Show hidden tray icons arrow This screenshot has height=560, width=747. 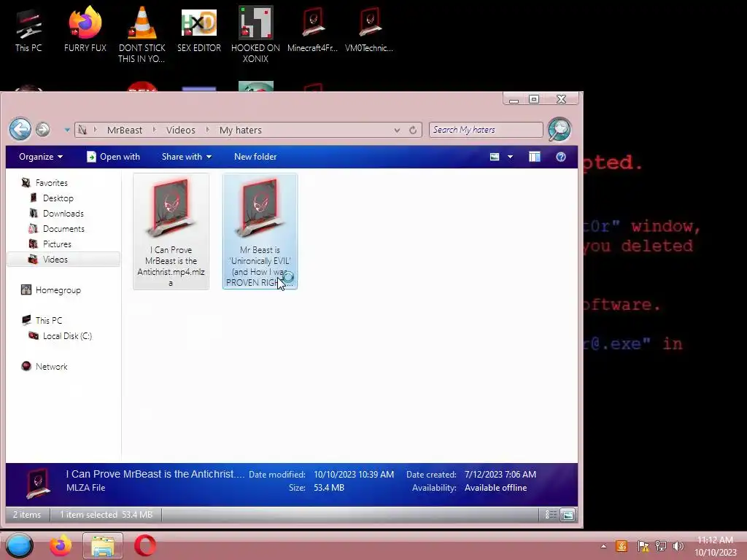[x=603, y=546]
